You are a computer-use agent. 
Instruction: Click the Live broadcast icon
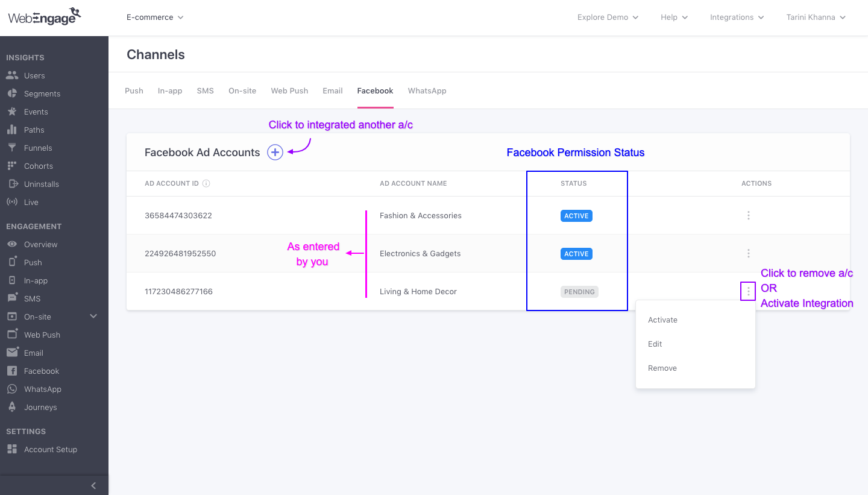coord(12,202)
